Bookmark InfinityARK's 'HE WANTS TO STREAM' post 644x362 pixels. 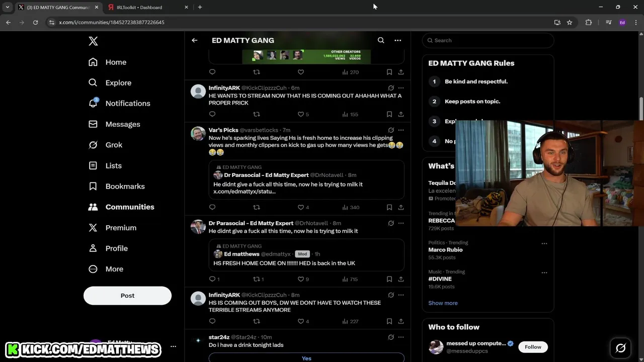point(389,114)
